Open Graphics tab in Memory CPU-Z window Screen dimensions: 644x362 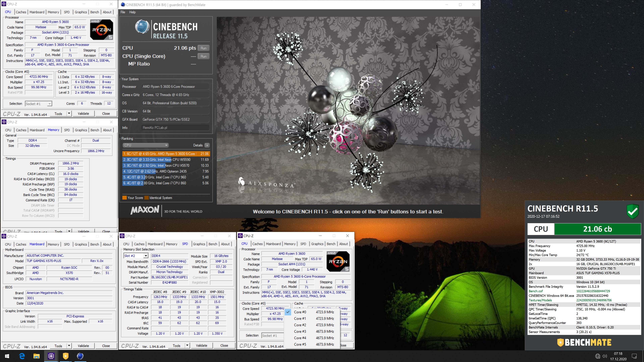[x=81, y=130]
